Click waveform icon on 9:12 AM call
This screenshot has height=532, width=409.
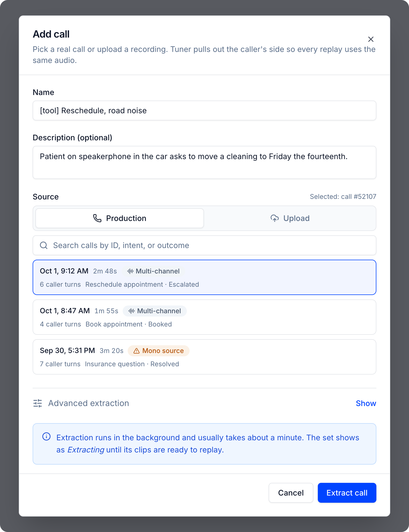click(x=130, y=271)
